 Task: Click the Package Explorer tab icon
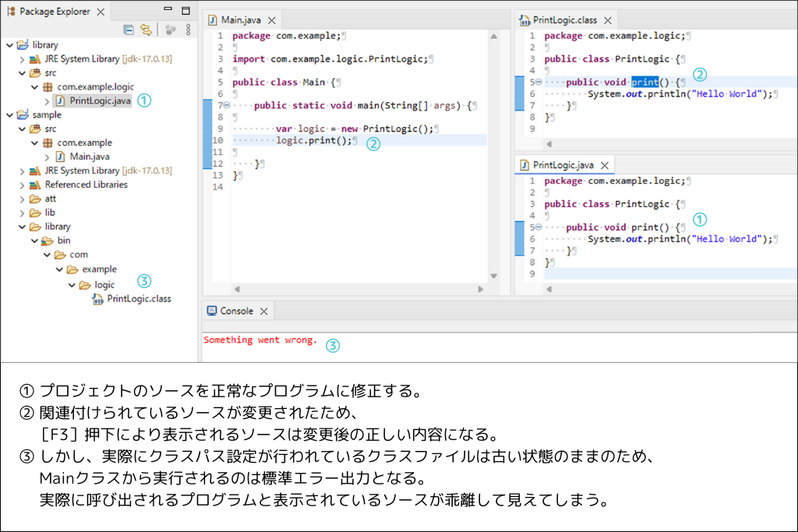(11, 11)
